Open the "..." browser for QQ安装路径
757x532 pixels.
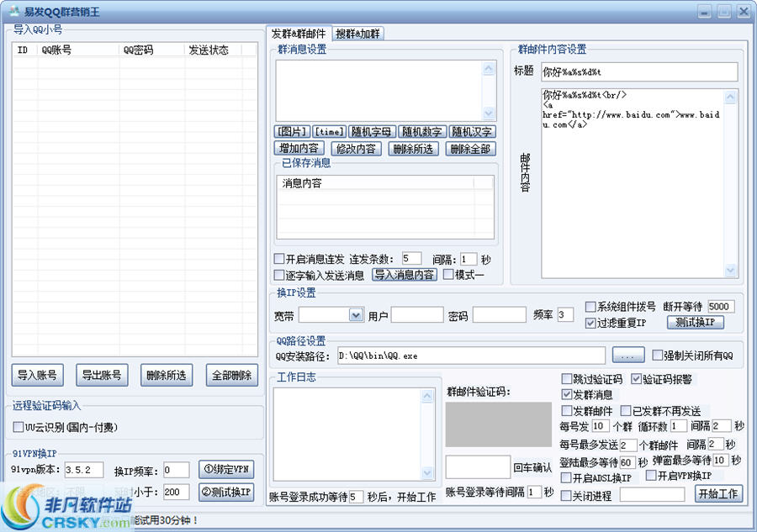[627, 355]
